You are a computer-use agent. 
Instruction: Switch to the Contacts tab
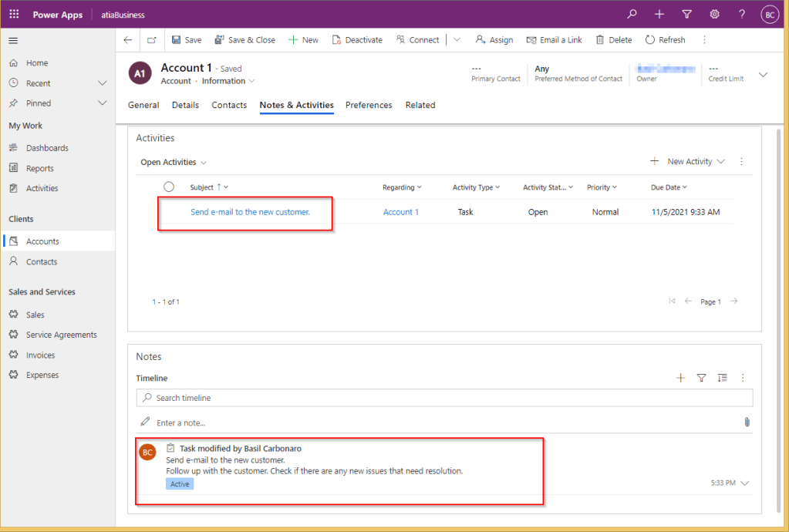(229, 105)
